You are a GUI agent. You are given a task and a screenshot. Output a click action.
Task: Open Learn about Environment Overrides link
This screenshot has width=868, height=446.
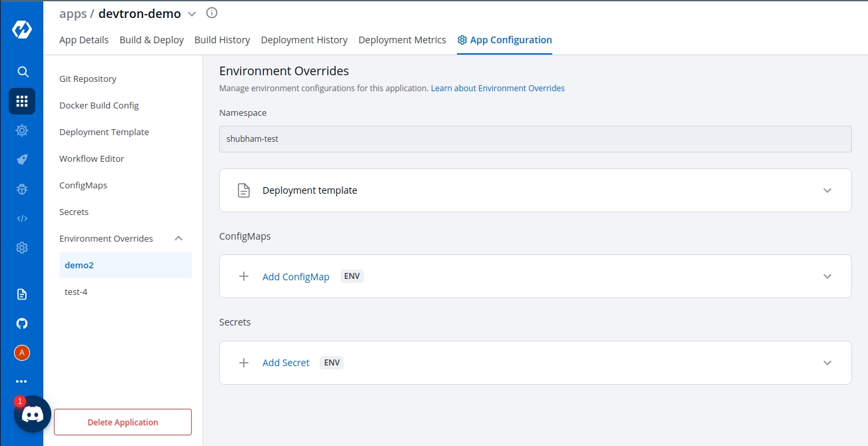498,88
